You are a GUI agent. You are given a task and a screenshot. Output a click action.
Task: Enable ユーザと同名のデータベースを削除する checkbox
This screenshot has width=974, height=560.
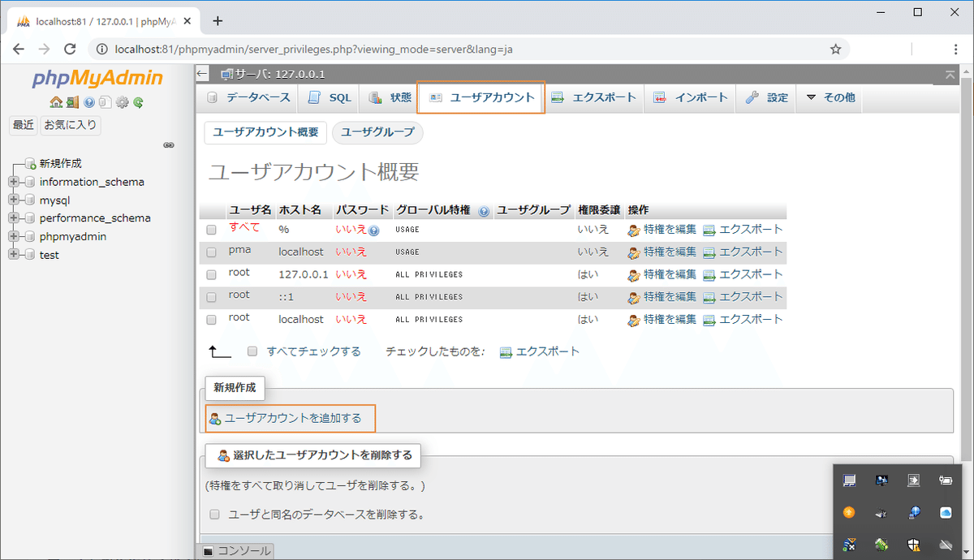215,514
